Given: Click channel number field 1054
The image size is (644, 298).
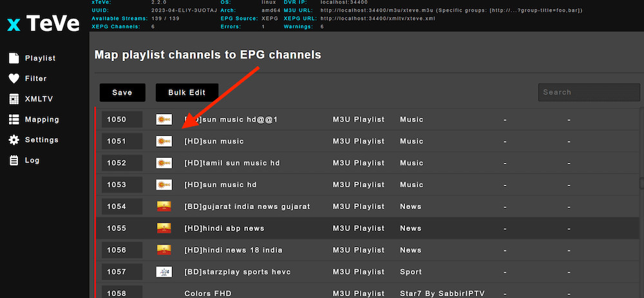Looking at the screenshot, I should click(122, 207).
